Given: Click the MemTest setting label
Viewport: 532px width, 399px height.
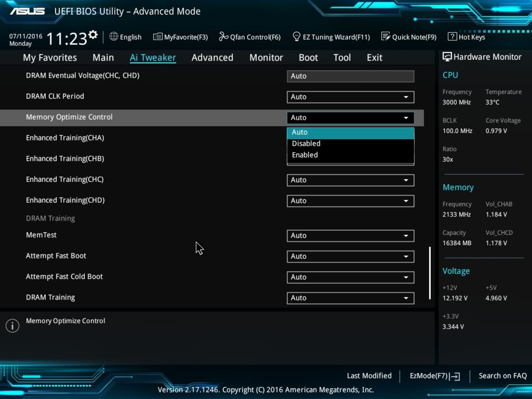Looking at the screenshot, I should coord(41,235).
